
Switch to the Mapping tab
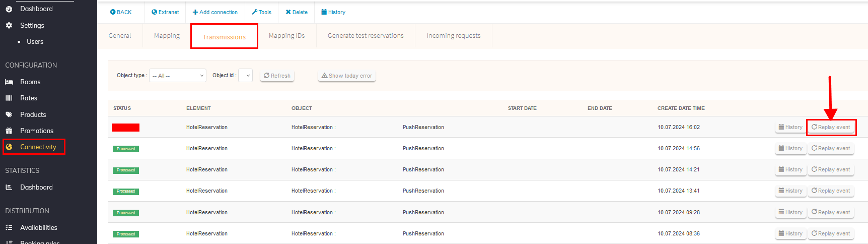point(167,36)
